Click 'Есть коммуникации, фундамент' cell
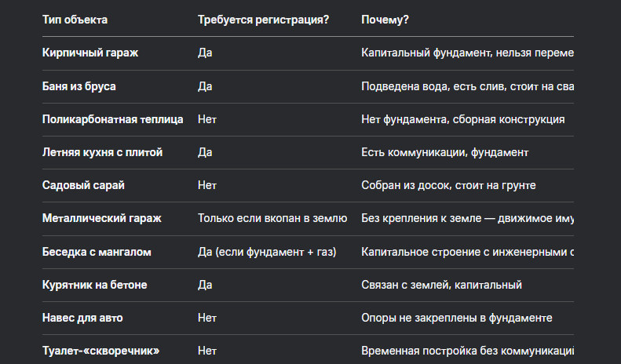 [x=444, y=152]
